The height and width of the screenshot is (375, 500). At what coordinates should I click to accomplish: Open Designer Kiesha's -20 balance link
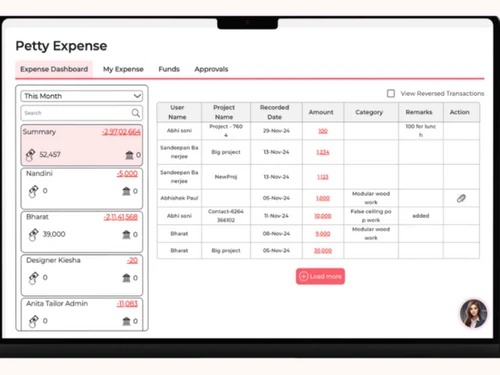point(132,260)
